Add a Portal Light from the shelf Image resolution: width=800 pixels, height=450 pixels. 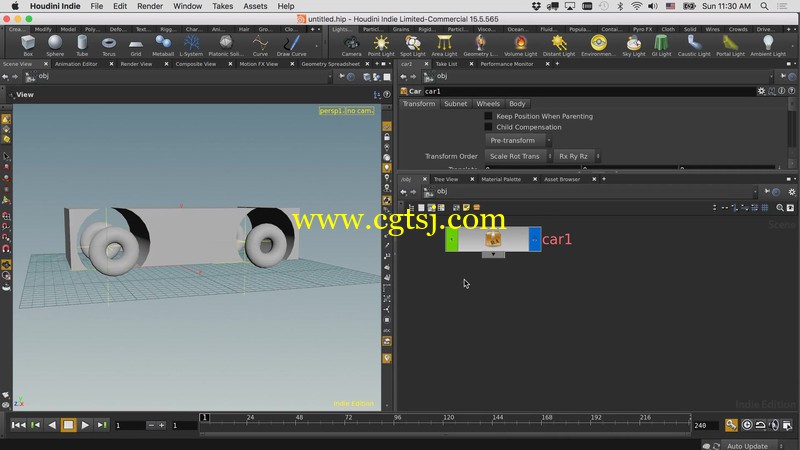tap(730, 45)
